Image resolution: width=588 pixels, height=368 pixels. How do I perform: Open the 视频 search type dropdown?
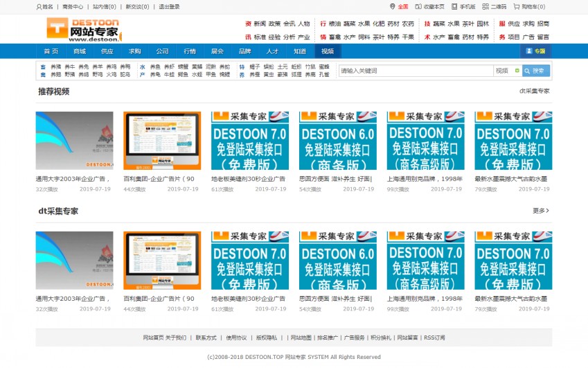[x=507, y=71]
